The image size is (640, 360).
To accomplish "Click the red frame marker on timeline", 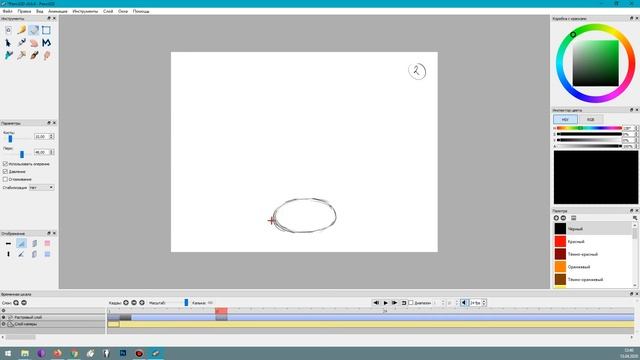I will pos(221,311).
